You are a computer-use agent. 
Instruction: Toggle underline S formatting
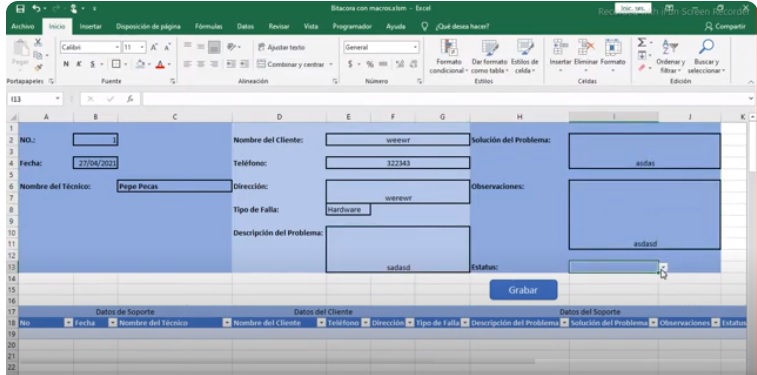click(92, 64)
